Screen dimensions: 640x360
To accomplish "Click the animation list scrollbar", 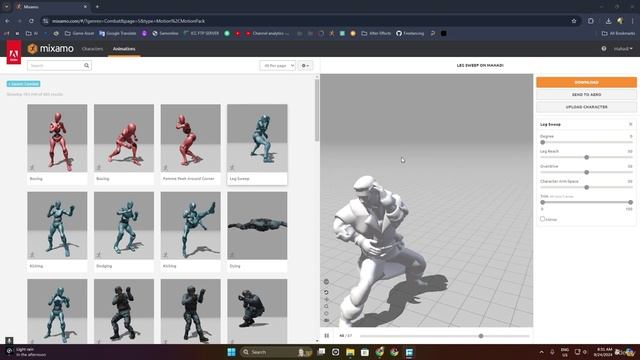I will coord(317,110).
